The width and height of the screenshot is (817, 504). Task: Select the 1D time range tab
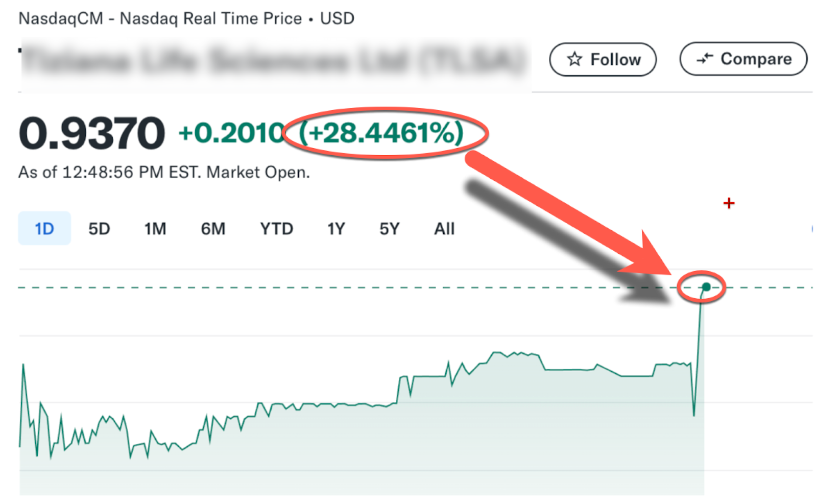(44, 228)
